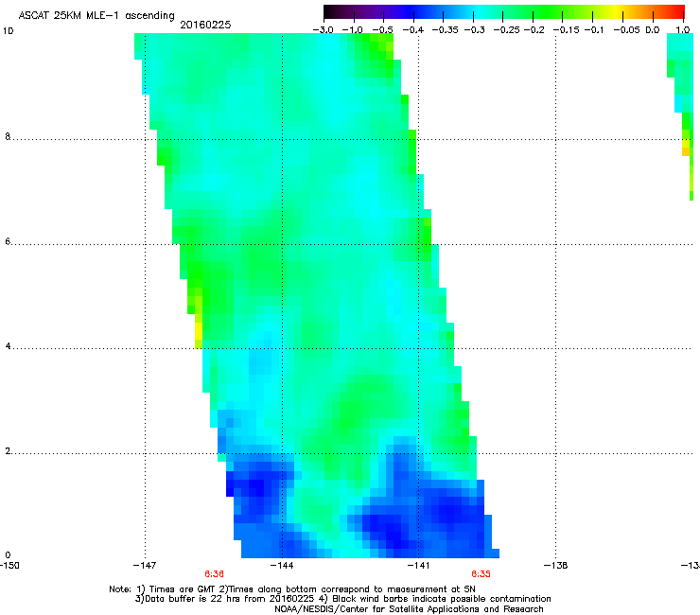The height and width of the screenshot is (615, 700).
Task: Click the color bar label -1.0
Action: click(x=352, y=30)
